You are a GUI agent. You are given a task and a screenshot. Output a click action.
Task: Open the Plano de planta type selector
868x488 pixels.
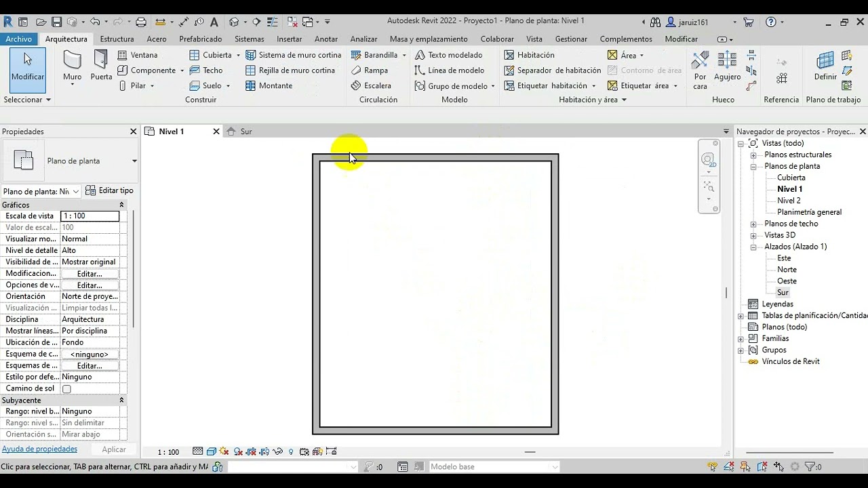[x=71, y=161]
